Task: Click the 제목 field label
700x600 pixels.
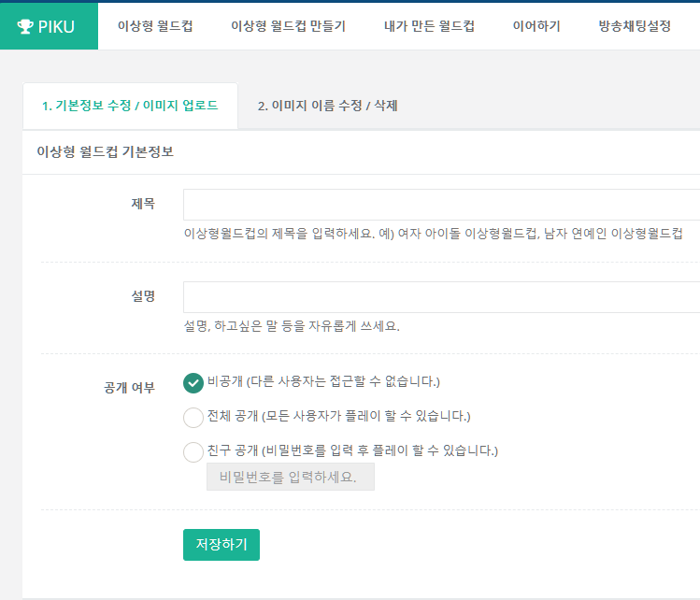Action: pos(143,204)
